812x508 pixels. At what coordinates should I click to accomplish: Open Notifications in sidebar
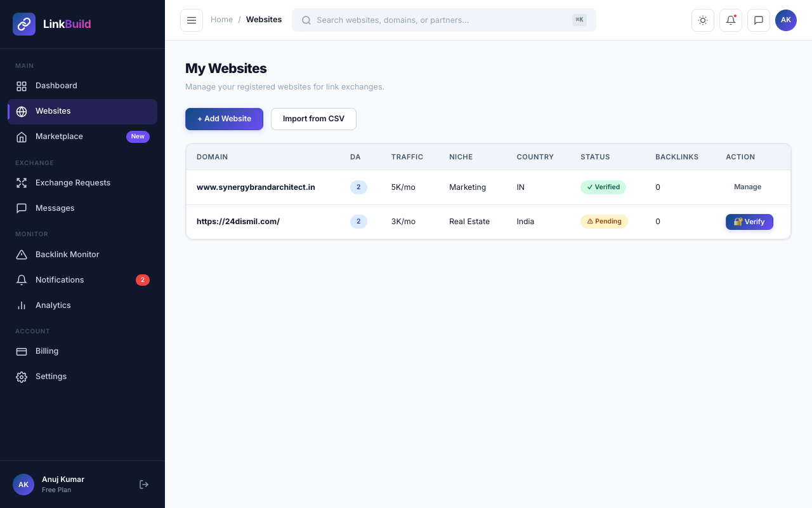(x=82, y=280)
